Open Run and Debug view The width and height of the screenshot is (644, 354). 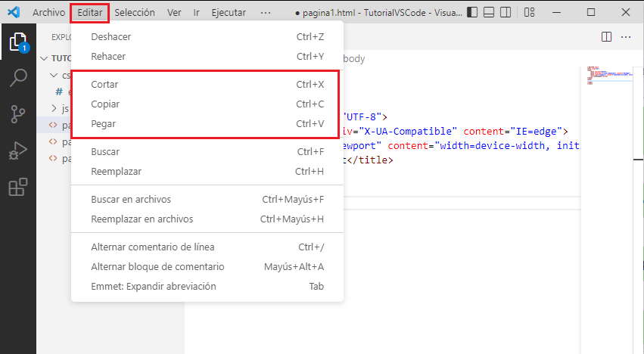coord(18,151)
